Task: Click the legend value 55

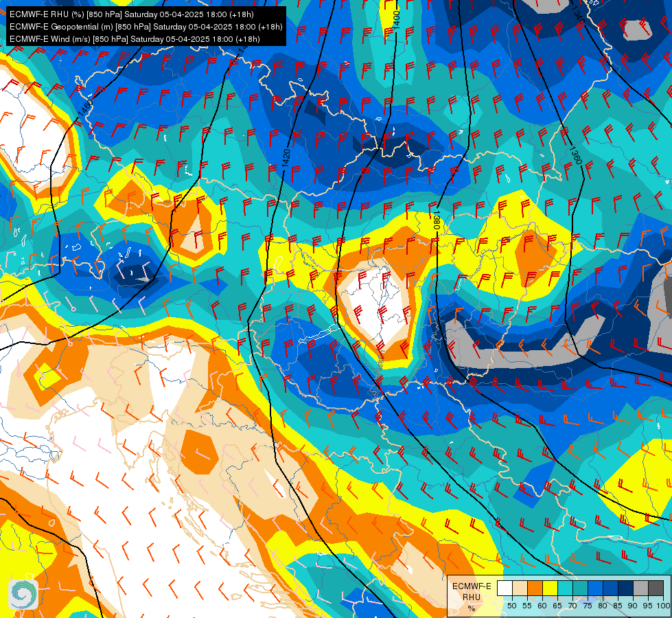Action: [526, 606]
